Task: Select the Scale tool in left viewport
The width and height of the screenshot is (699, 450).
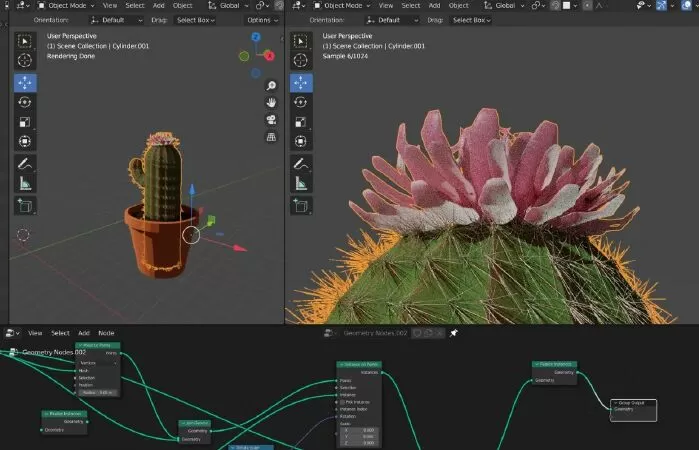Action: 25,122
